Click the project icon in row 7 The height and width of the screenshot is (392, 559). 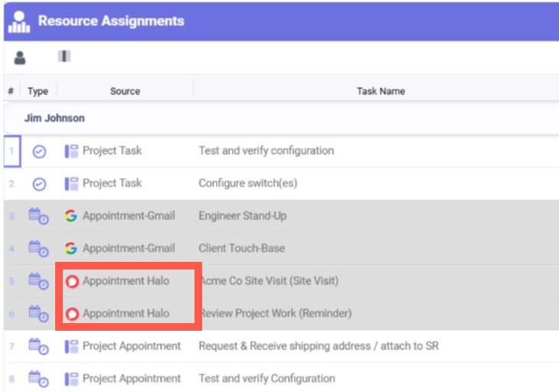pos(71,346)
